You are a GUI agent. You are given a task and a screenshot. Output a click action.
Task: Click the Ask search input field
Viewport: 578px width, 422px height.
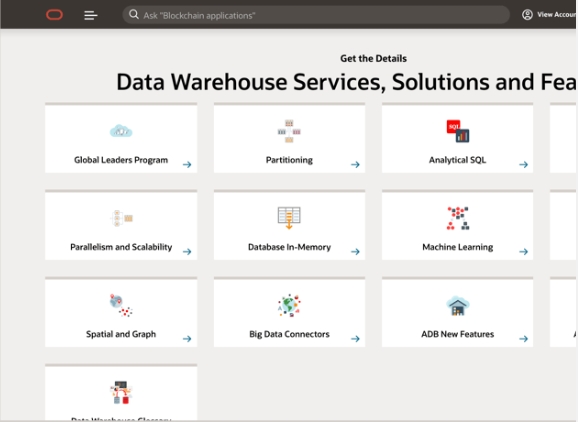316,15
